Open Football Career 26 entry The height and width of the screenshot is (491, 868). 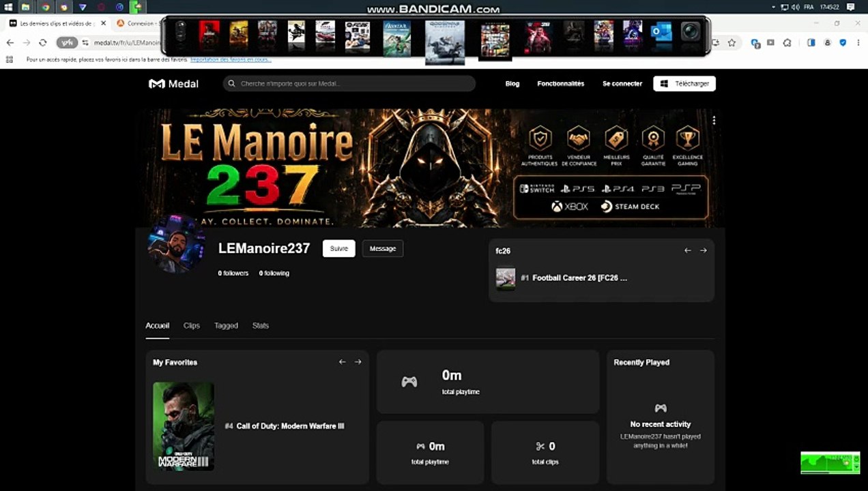tap(579, 278)
